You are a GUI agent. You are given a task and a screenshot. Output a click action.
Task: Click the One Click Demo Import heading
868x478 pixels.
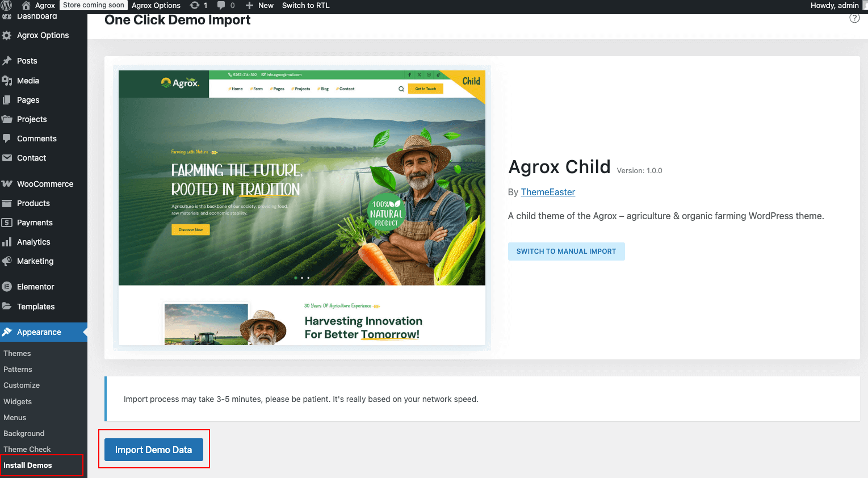pos(178,20)
